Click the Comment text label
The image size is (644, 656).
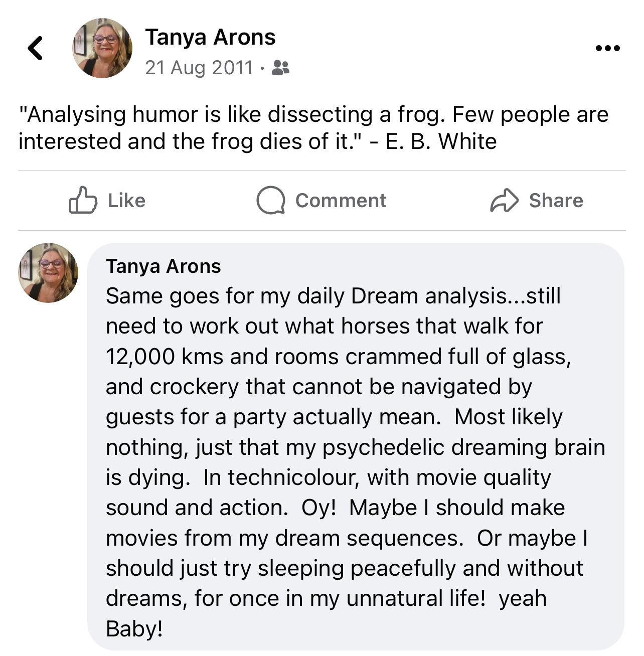[341, 201]
